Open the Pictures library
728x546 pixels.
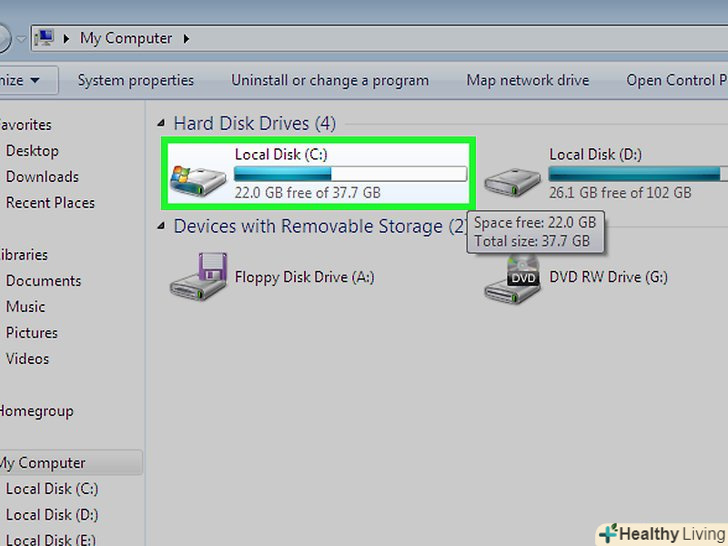pyautogui.click(x=32, y=333)
